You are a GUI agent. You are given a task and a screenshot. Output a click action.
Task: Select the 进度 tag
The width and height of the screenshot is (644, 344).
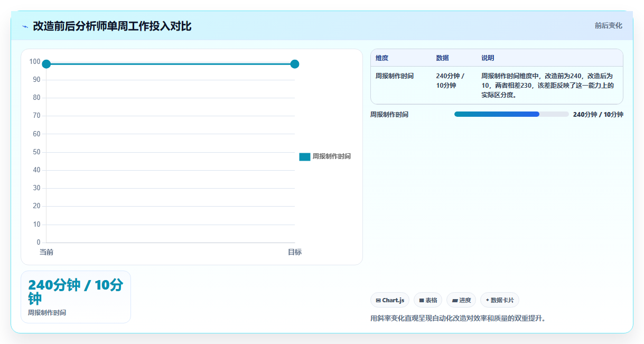(x=461, y=300)
